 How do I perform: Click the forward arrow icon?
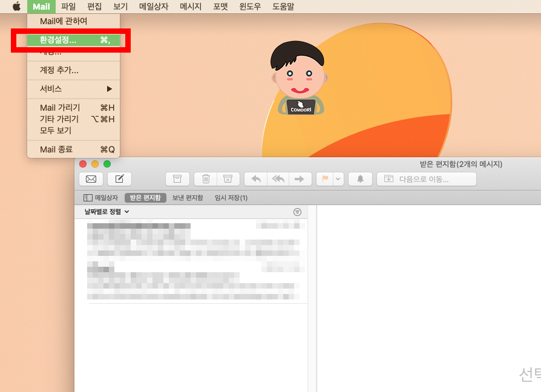pos(300,179)
